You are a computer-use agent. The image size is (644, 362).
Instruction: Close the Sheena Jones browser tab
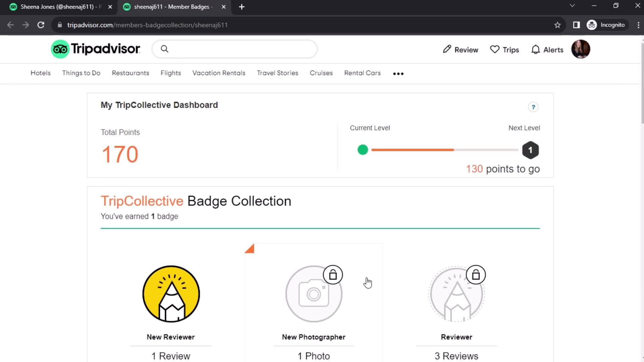coord(110,7)
